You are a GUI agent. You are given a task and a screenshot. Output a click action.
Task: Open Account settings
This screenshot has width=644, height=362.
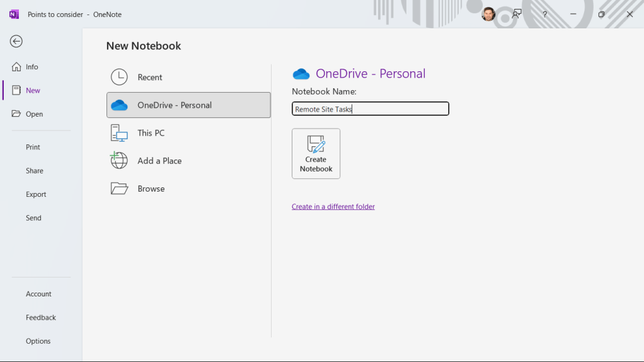(37, 294)
